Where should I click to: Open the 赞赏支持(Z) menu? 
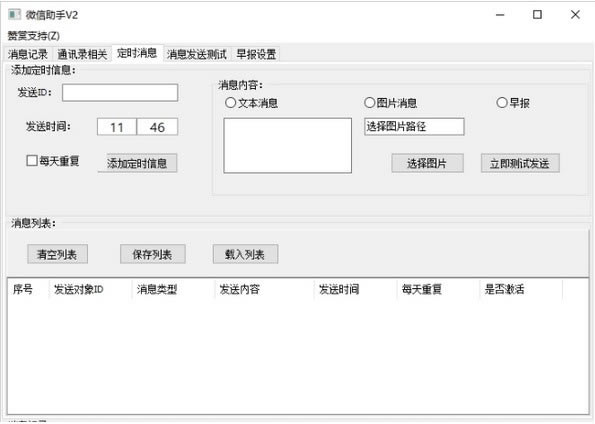point(33,36)
